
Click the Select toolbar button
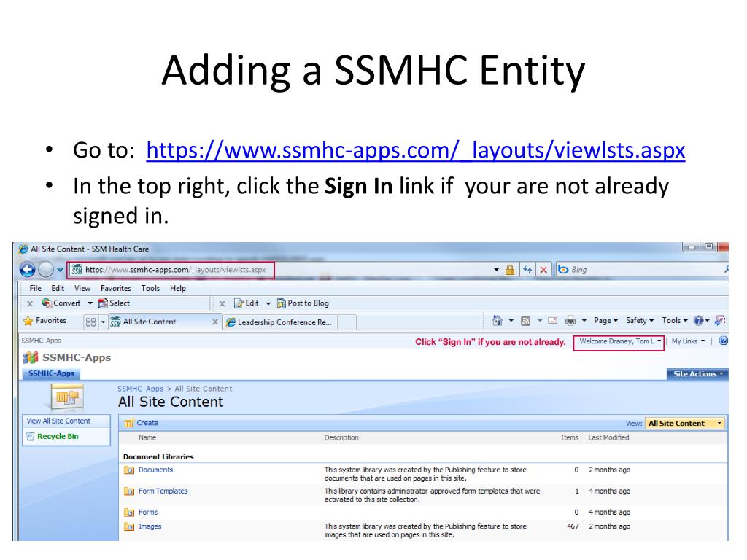114,303
